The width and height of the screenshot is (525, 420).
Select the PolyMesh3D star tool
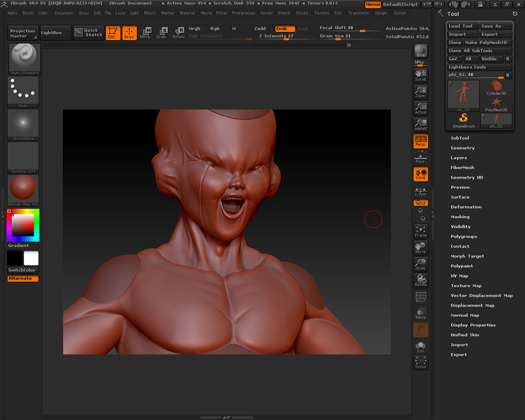coord(496,105)
